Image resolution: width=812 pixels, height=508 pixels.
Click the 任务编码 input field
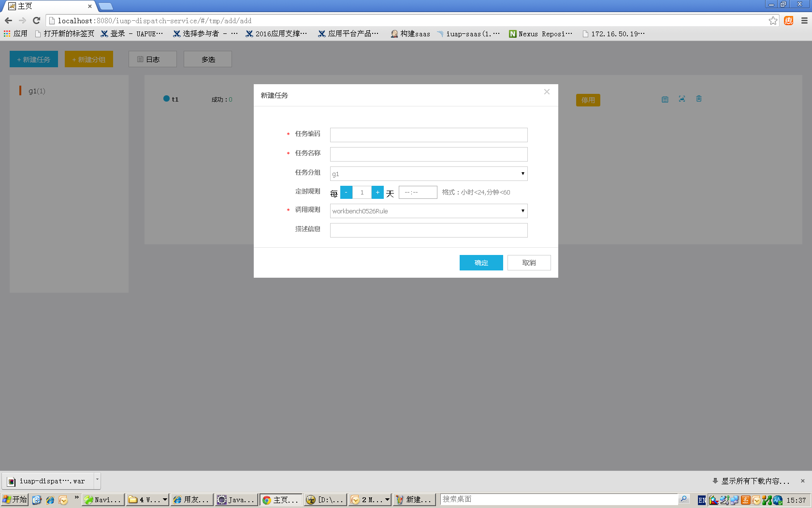[x=428, y=135]
